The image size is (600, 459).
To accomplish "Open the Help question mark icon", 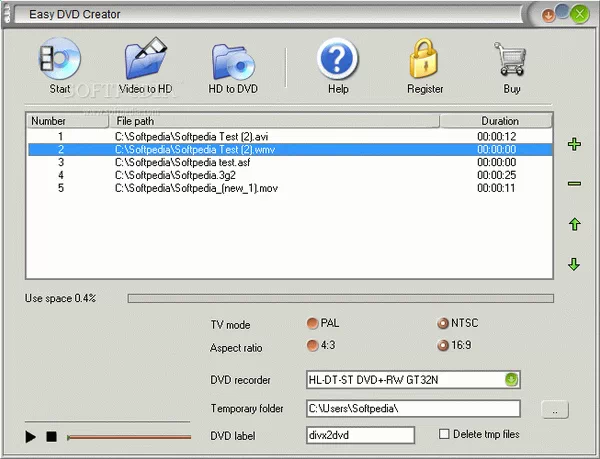I will coord(338,62).
